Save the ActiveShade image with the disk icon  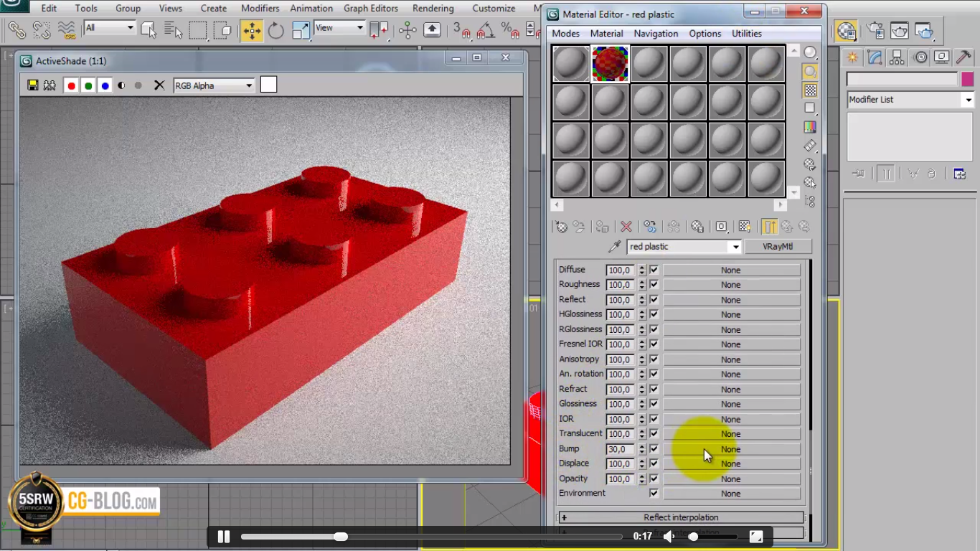(x=32, y=85)
